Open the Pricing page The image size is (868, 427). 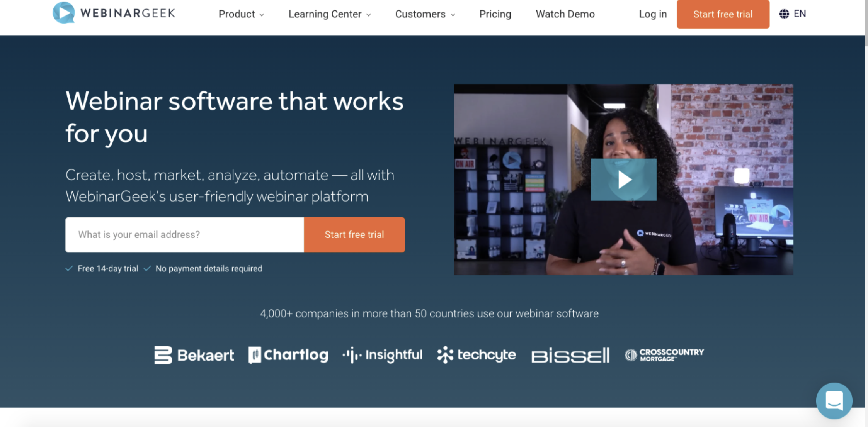pyautogui.click(x=495, y=14)
